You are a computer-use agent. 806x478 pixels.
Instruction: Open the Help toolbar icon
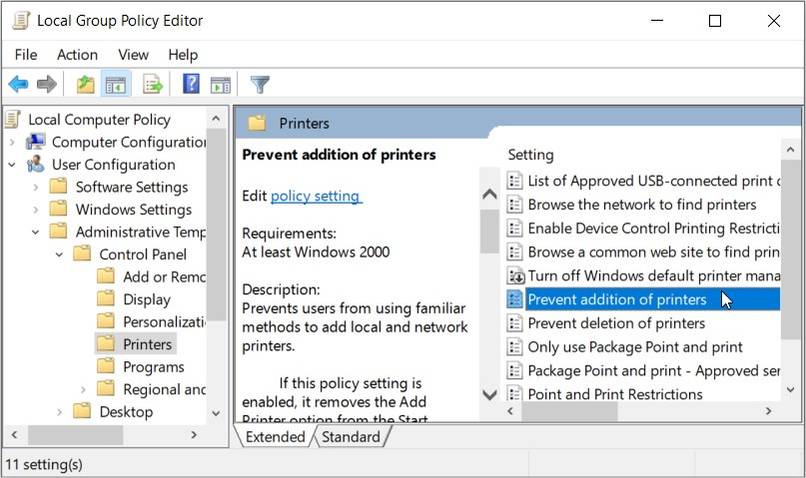191,85
